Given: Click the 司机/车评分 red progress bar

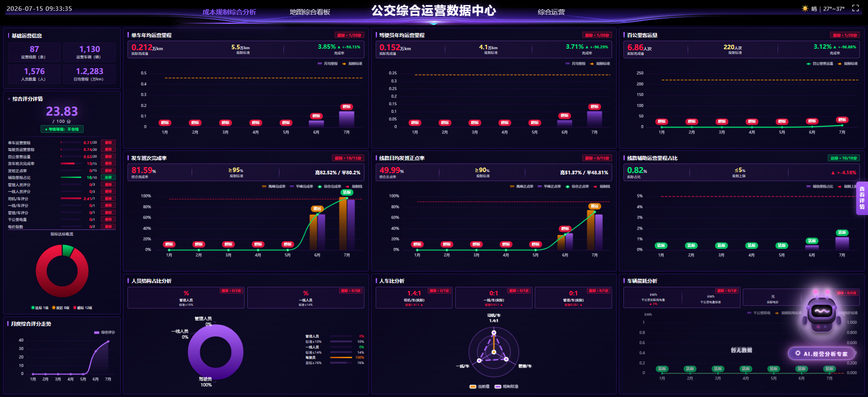Looking at the screenshot, I should click(71, 198).
